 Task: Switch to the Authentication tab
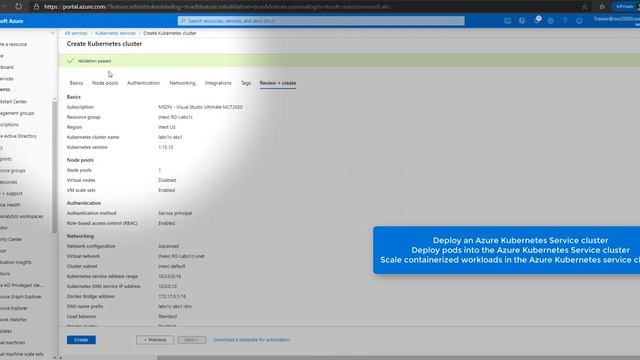143,83
